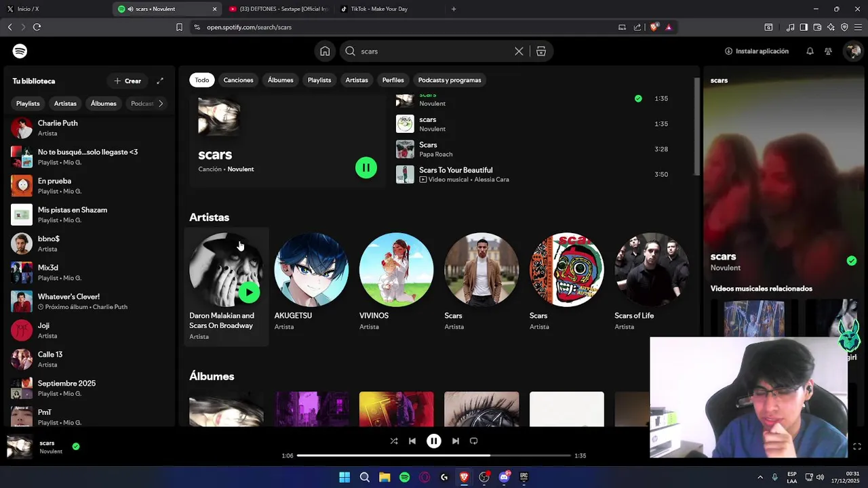Open Friend Activity people icon

pyautogui.click(x=828, y=51)
